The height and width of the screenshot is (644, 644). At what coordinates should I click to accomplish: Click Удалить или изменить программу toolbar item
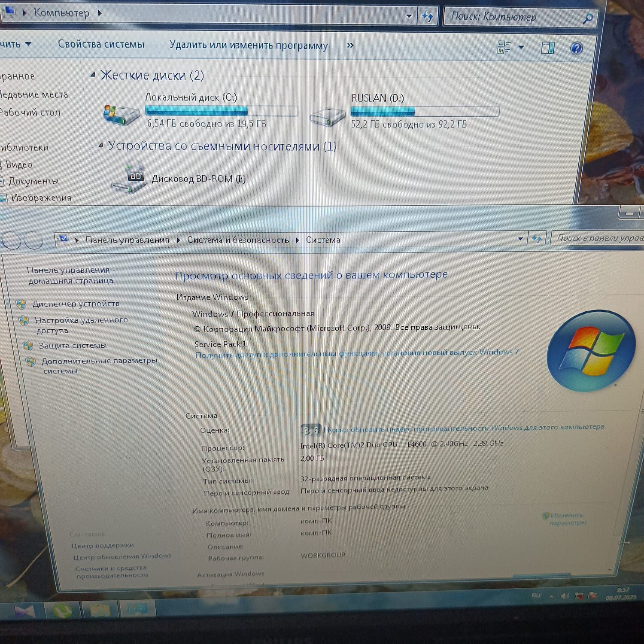tap(249, 45)
